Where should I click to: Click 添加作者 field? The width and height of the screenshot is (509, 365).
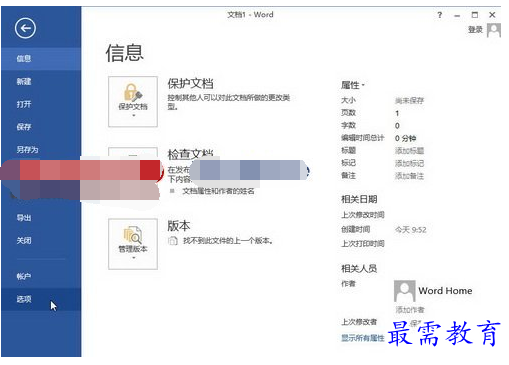click(x=410, y=310)
